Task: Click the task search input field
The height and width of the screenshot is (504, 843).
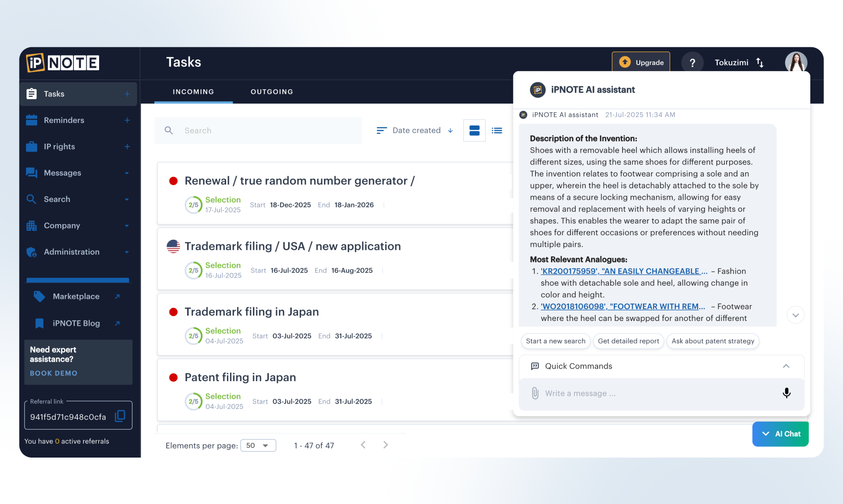Action: click(x=266, y=130)
